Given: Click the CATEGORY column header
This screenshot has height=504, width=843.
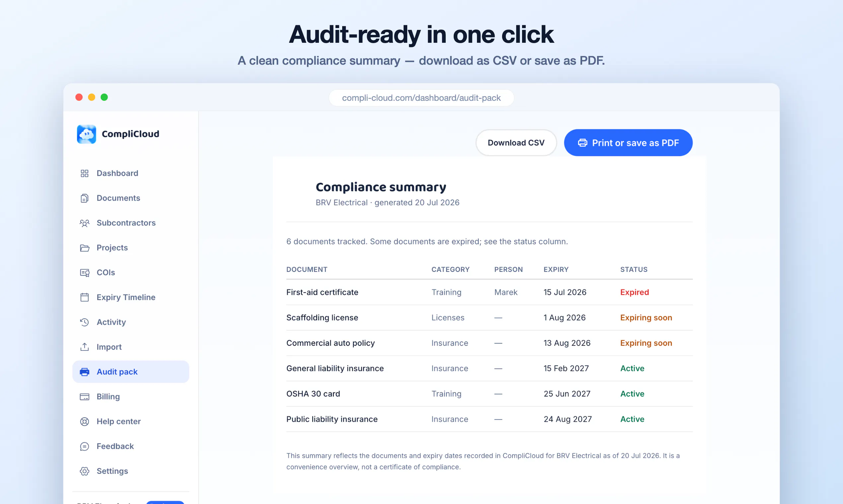Looking at the screenshot, I should click(450, 269).
